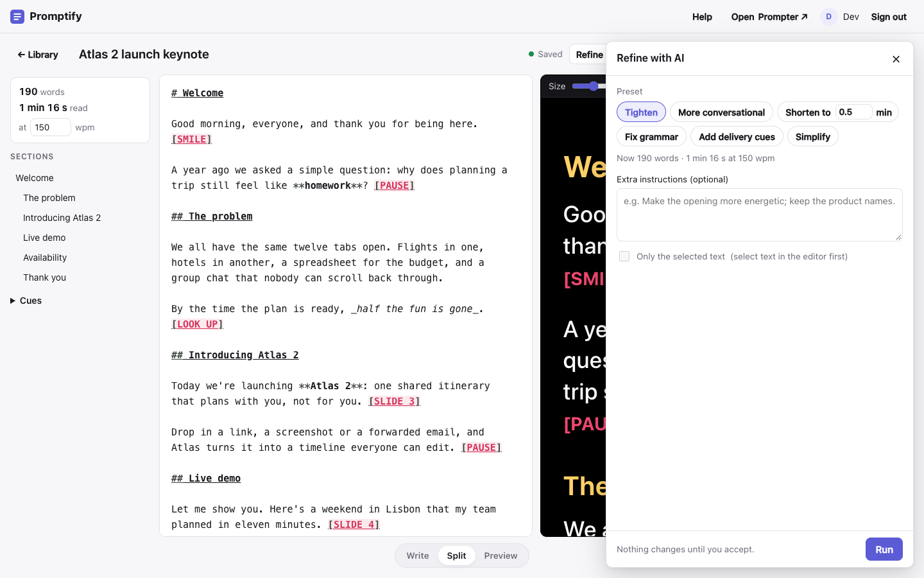The image size is (924, 578).
Task: Focus the words-per-minute input field
Action: pyautogui.click(x=51, y=127)
